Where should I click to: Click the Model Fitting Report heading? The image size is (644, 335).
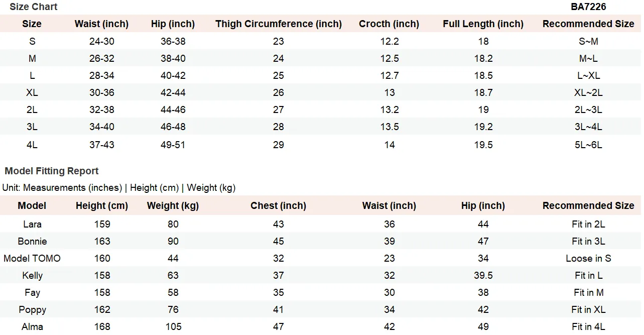pyautogui.click(x=52, y=171)
